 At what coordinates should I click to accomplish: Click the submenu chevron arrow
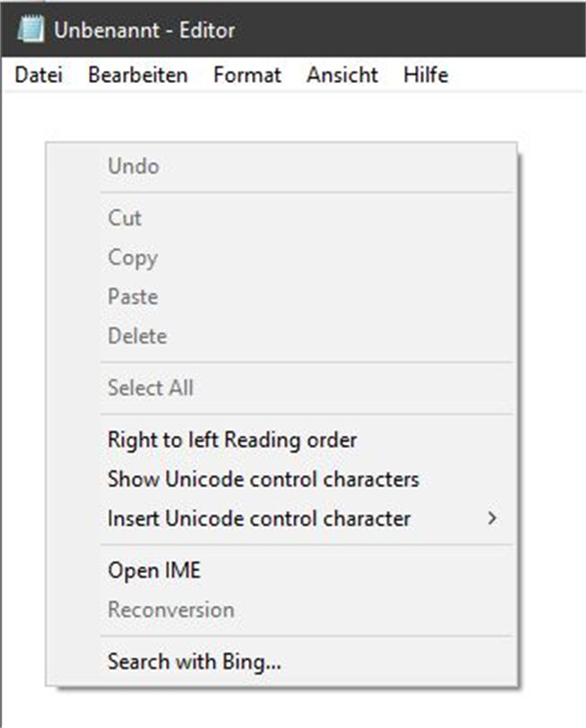[x=492, y=518]
